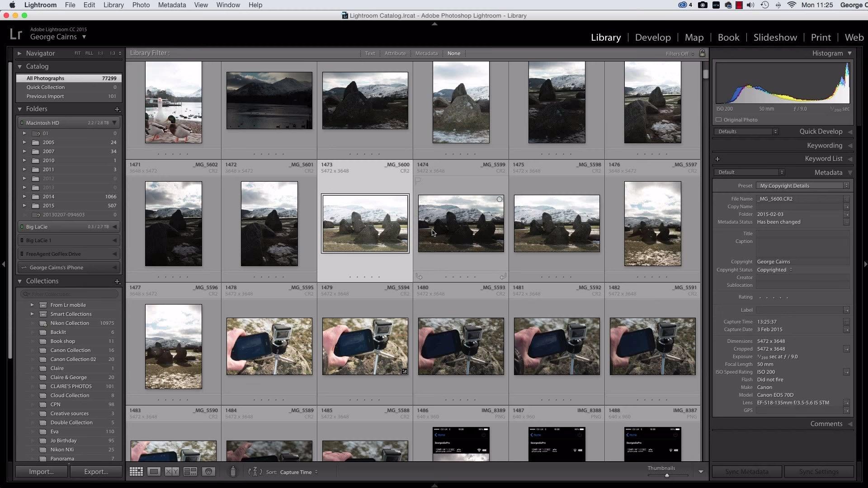The width and height of the screenshot is (868, 488).
Task: Add new collection with plus icon
Action: click(x=117, y=282)
